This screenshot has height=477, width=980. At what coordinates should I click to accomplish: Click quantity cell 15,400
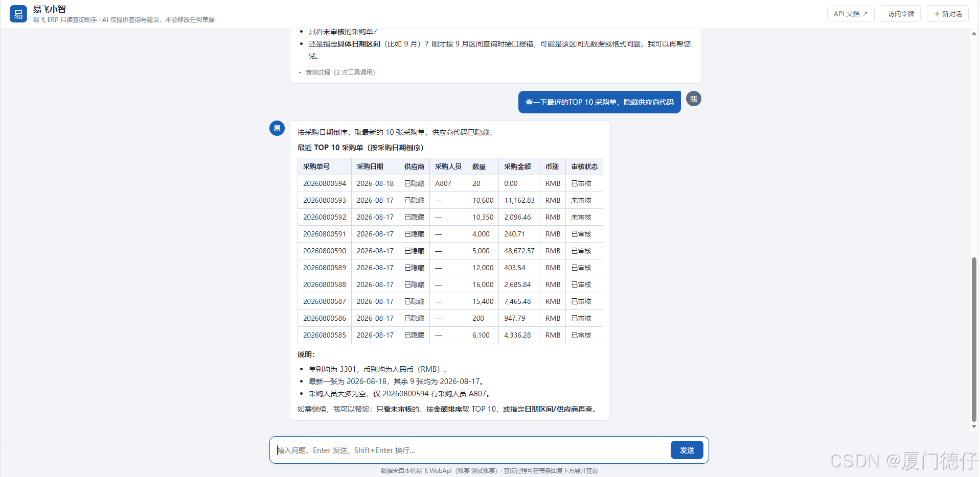point(483,301)
